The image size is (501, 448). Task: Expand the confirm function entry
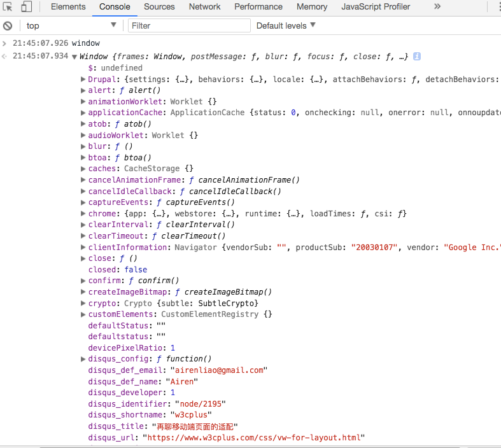83,281
